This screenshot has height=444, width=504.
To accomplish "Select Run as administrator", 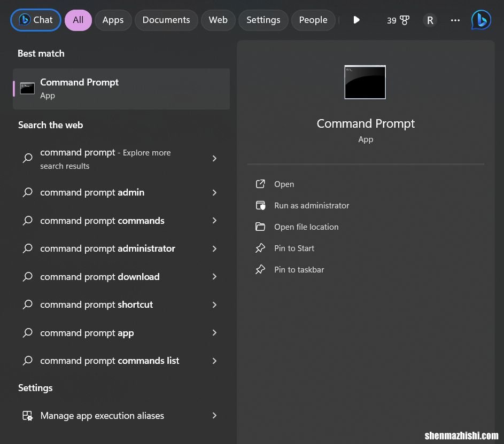I will click(x=312, y=205).
